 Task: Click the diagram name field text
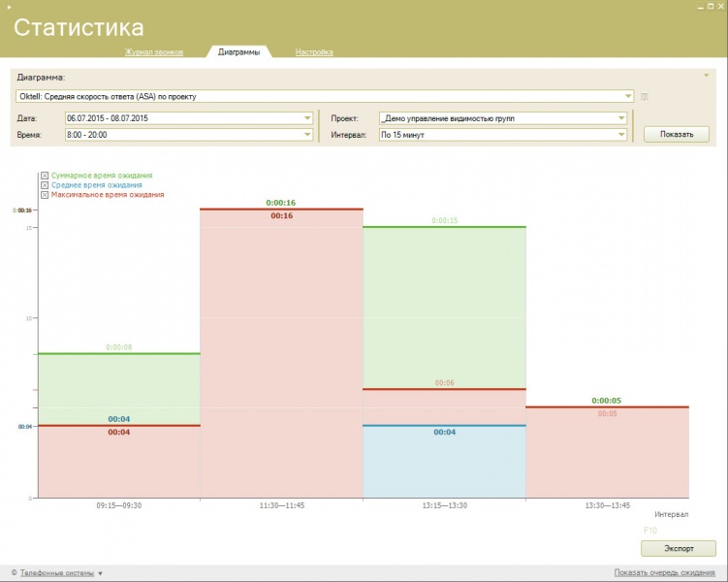[x=108, y=97]
